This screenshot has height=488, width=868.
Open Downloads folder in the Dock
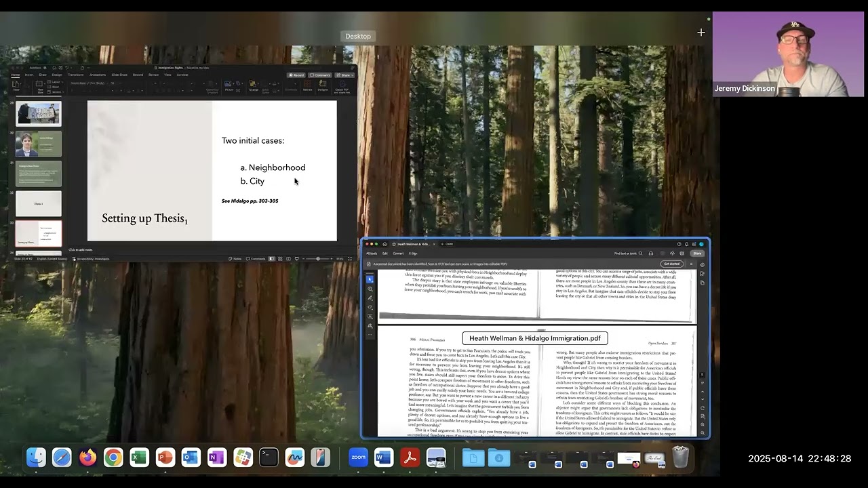tap(499, 457)
